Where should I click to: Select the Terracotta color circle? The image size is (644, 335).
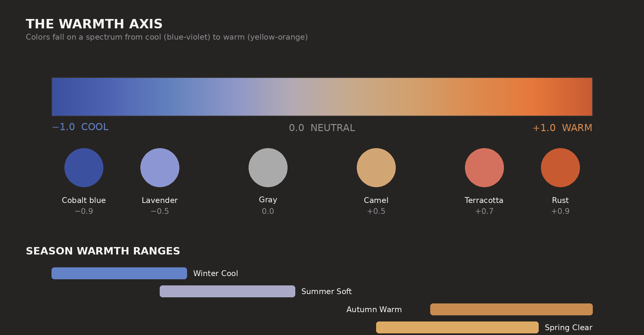click(x=484, y=167)
